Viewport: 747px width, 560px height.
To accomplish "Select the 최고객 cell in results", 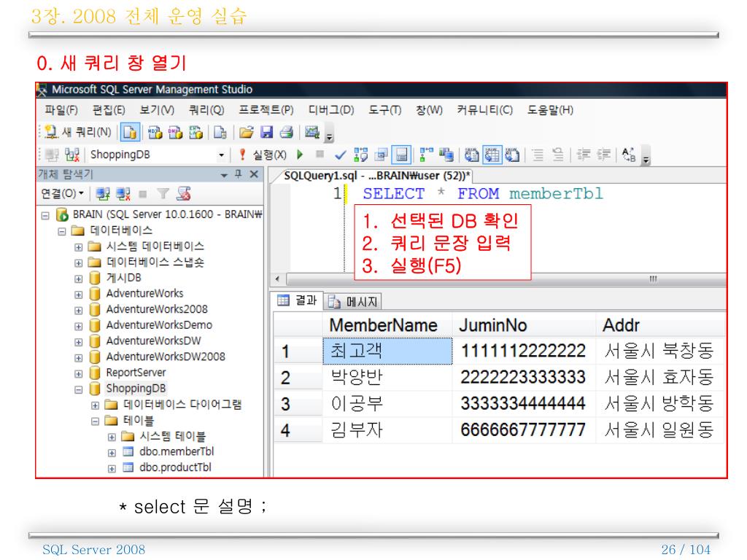I will (387, 351).
